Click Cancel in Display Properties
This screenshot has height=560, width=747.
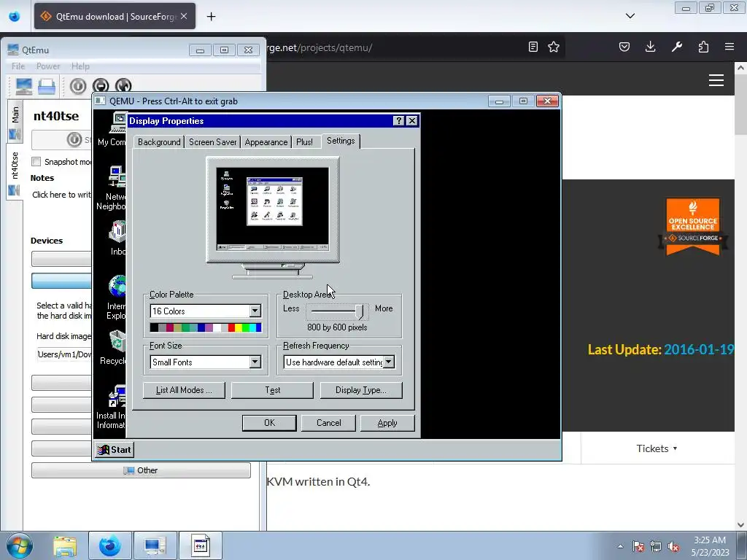pos(328,423)
